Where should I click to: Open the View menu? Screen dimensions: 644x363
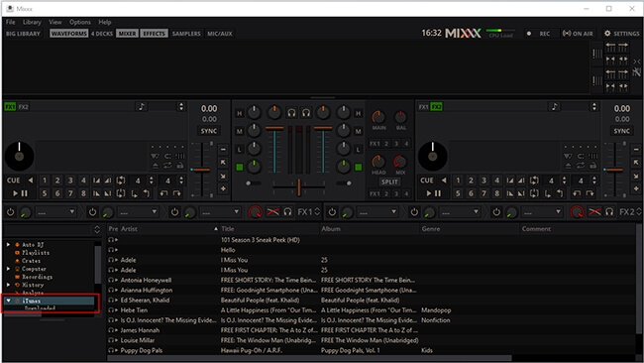coord(55,22)
